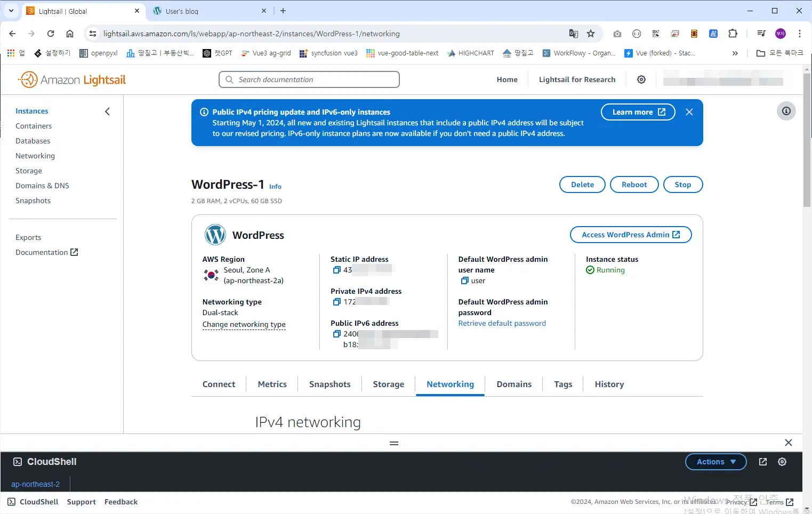Click Retrieve default password link

[x=502, y=323]
